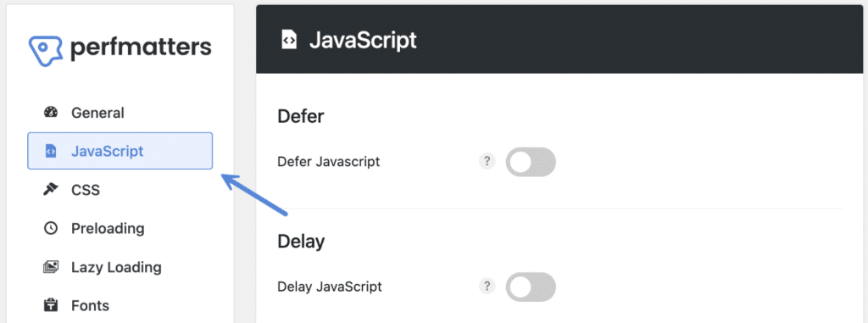Open help tooltip for Defer Javascript
Screen dimensions: 868x323
(487, 161)
